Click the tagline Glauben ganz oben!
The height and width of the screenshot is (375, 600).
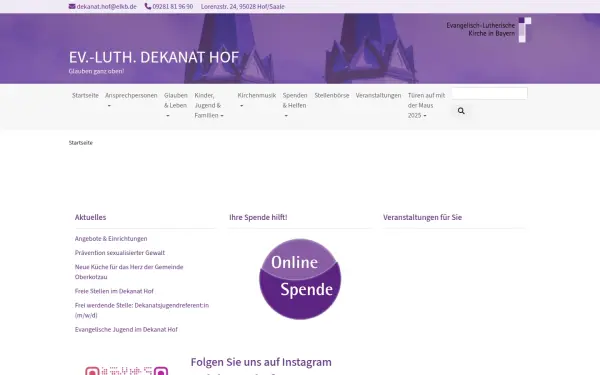[x=96, y=71]
